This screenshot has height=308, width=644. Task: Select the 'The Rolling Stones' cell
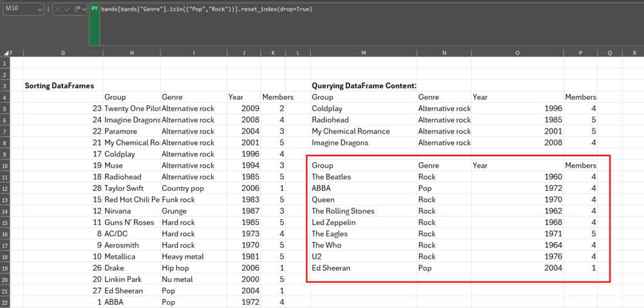(x=364, y=211)
